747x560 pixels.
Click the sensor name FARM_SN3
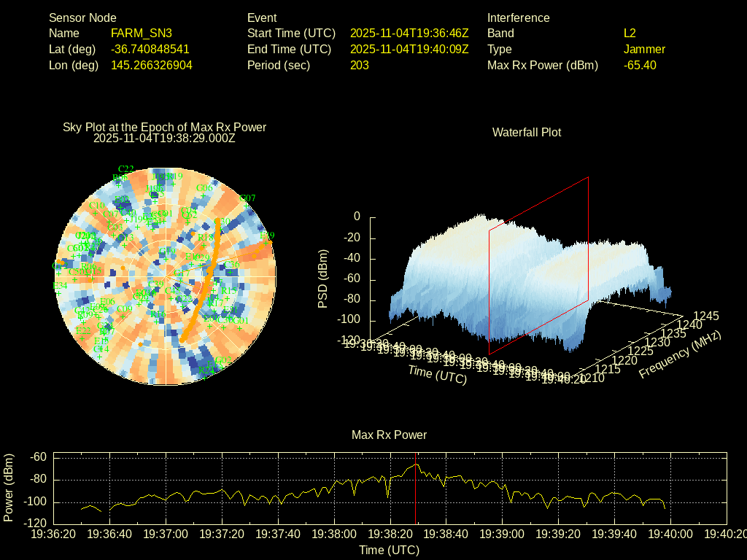point(142,33)
